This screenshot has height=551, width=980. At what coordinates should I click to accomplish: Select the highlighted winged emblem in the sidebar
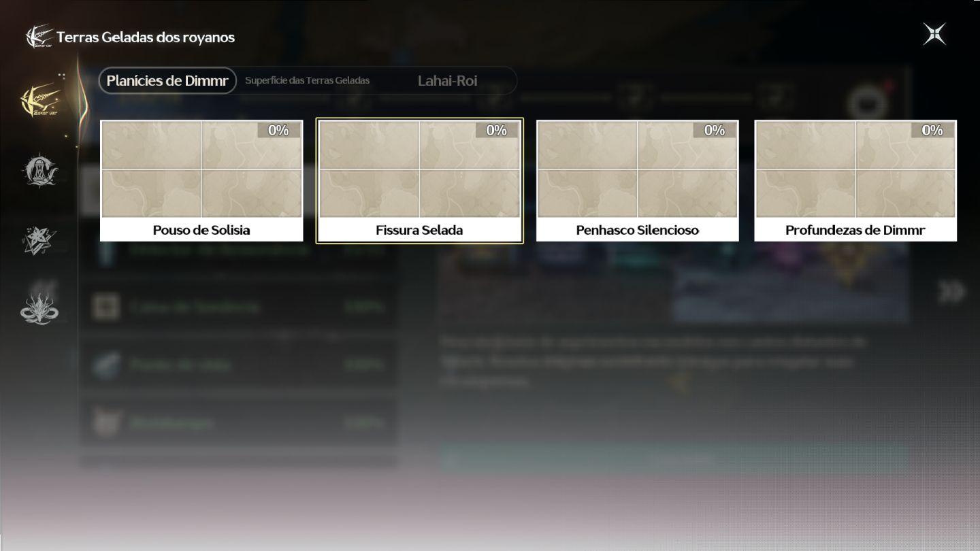click(41, 101)
